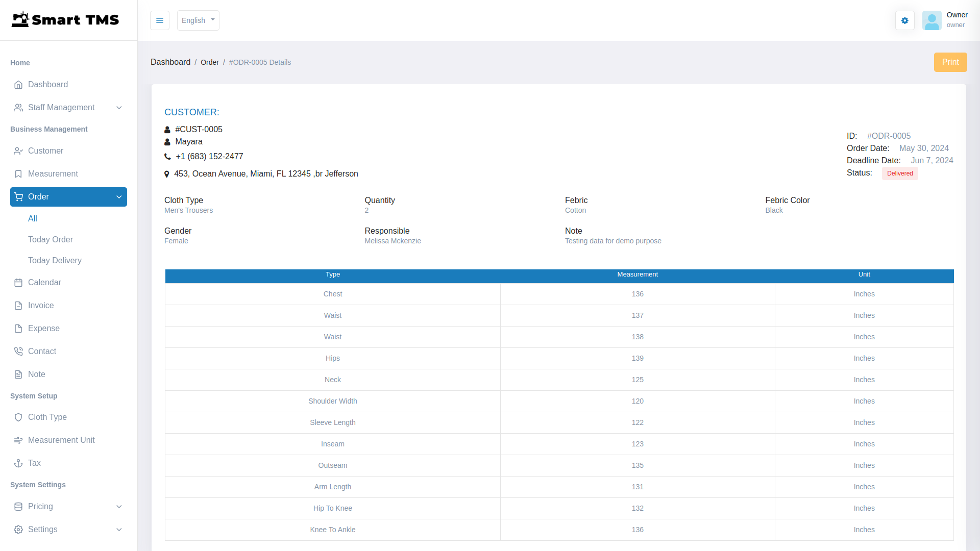Click the Delivered status badge
The image size is (980, 551).
tap(899, 173)
